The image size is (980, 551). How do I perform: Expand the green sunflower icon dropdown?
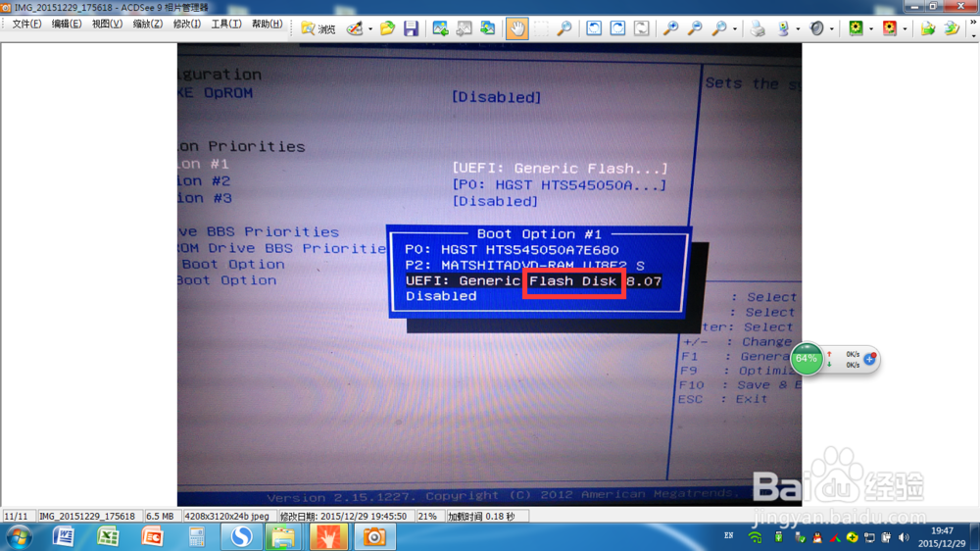[x=870, y=28]
